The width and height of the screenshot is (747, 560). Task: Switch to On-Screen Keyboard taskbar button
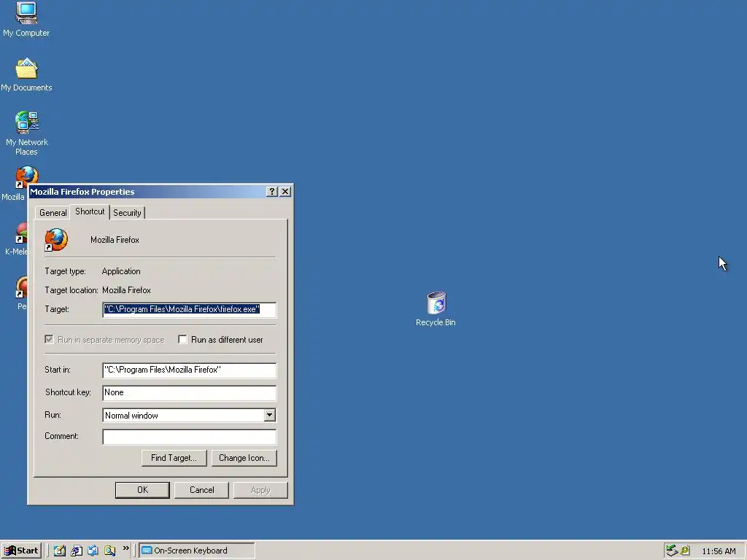[197, 551]
